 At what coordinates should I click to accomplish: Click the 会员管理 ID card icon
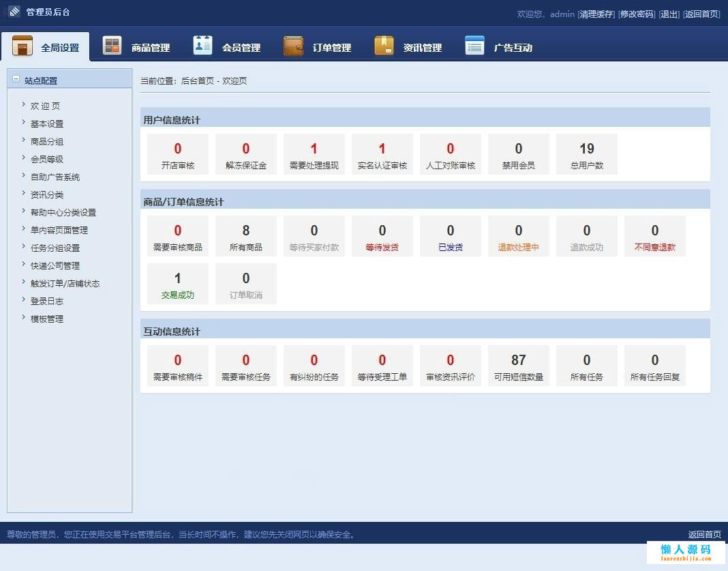pyautogui.click(x=202, y=46)
